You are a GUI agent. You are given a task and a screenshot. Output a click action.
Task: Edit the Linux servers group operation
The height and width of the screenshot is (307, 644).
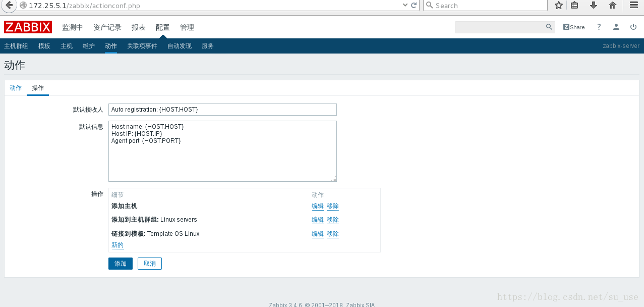pos(318,220)
